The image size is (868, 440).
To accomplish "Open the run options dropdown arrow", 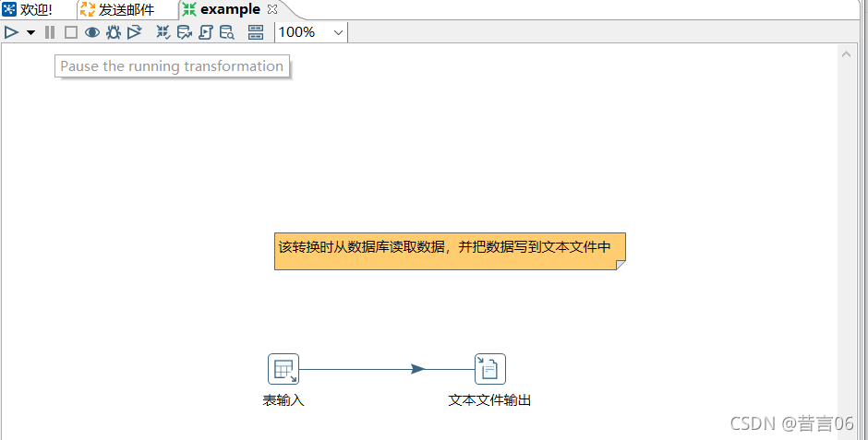I will (31, 33).
